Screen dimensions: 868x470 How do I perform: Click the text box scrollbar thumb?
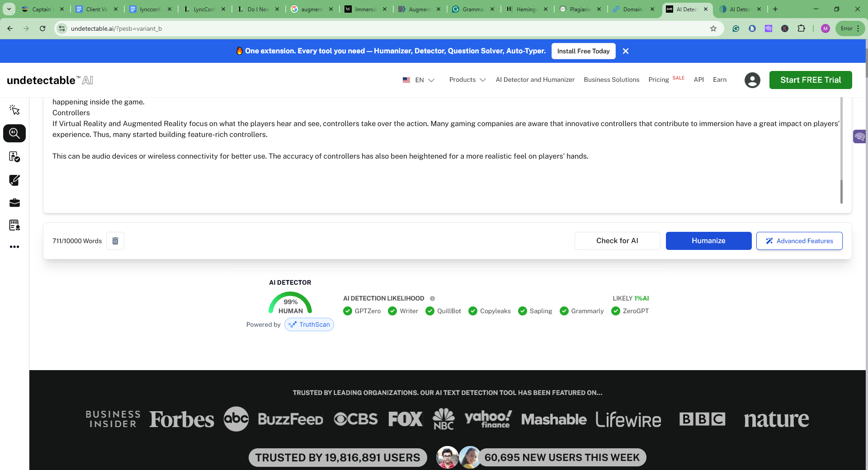coord(841,192)
